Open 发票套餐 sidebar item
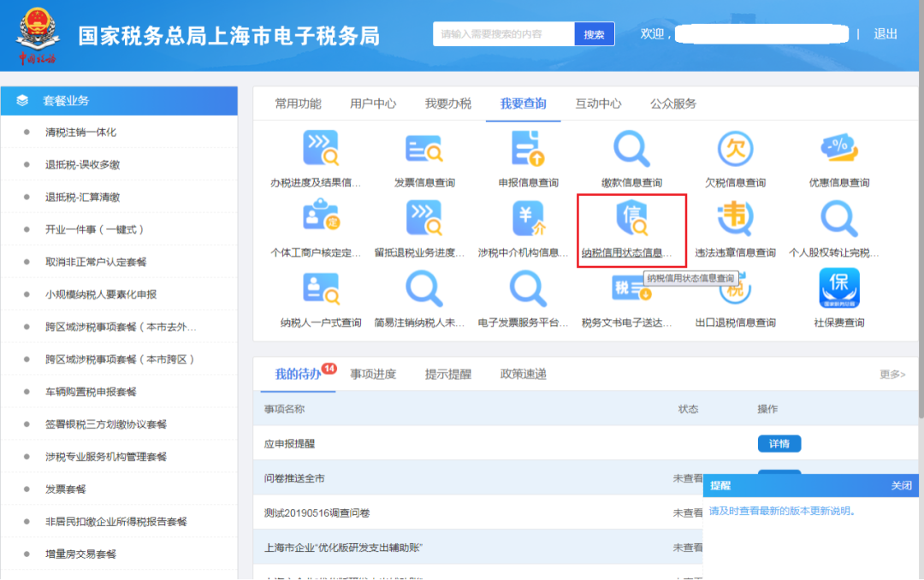Viewport: 924px width, 580px height. coord(65,488)
